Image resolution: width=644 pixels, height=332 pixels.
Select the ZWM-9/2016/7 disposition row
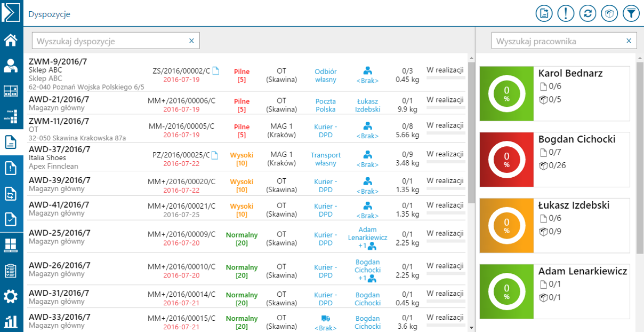[x=85, y=73]
